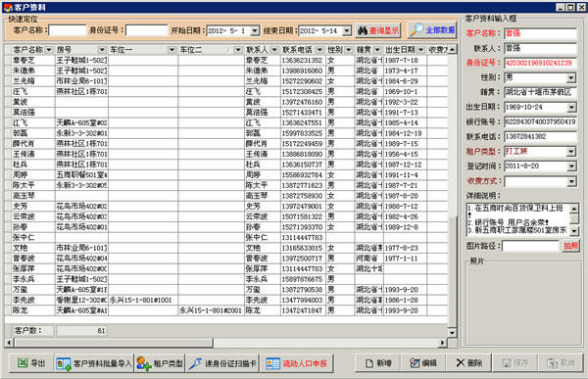Open the 开始日期 date dropdown
Viewport: 588px width, 379px height.
coord(255,30)
